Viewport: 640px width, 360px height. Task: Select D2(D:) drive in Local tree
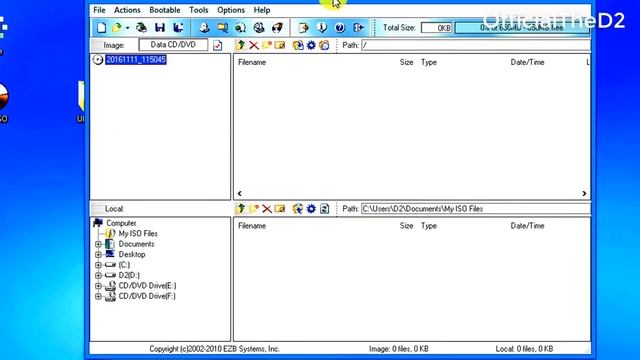[129, 276]
